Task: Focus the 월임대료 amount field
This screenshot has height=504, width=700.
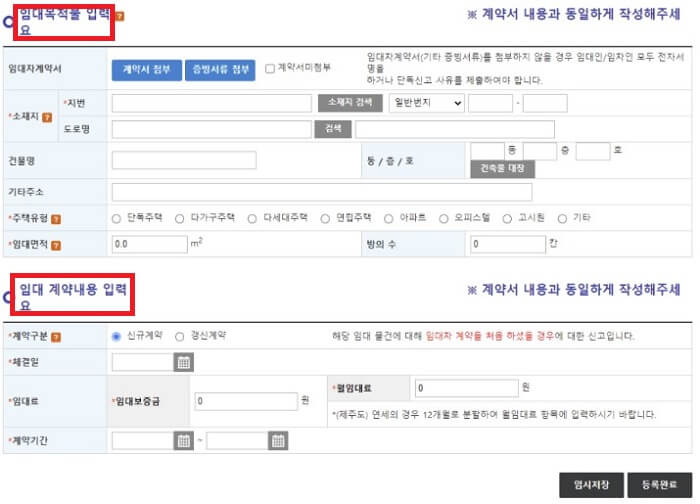Action: pyautogui.click(x=467, y=388)
